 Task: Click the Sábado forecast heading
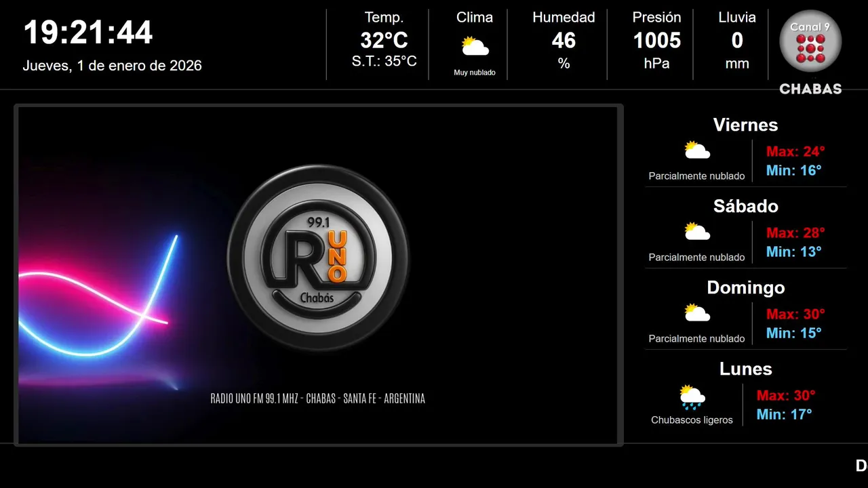(x=745, y=206)
